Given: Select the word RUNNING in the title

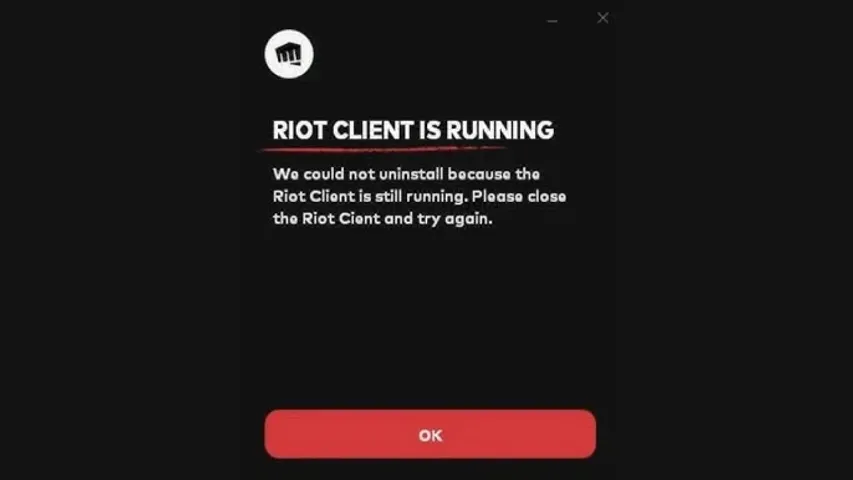Looking at the screenshot, I should 500,131.
